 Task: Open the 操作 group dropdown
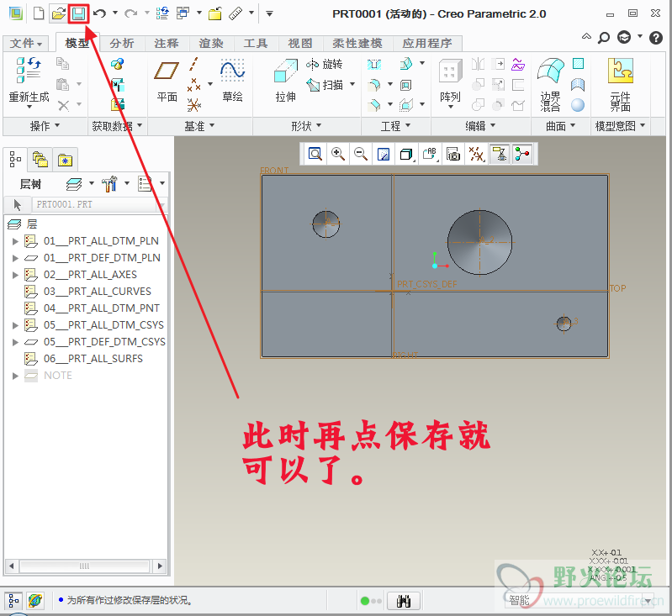click(x=45, y=126)
